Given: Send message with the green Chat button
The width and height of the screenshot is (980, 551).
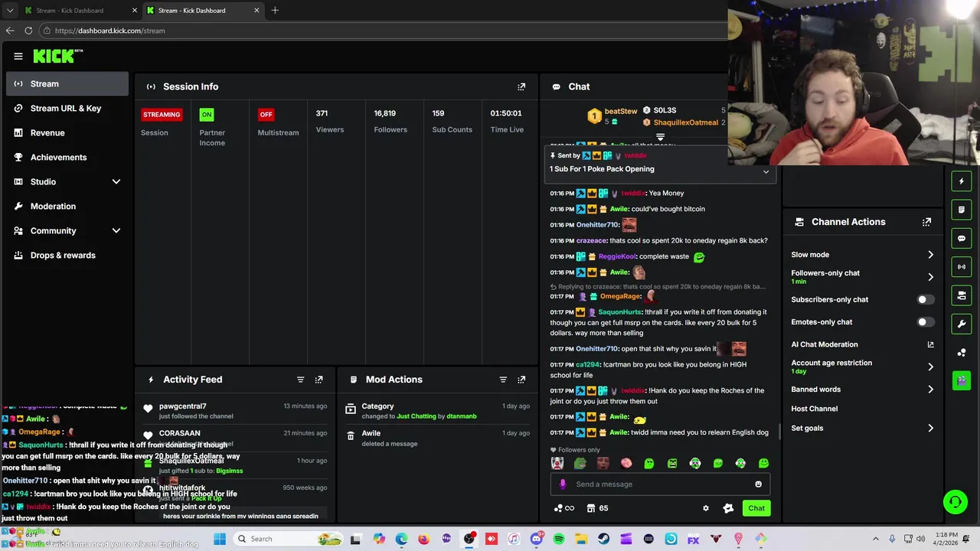Looking at the screenshot, I should tap(756, 508).
